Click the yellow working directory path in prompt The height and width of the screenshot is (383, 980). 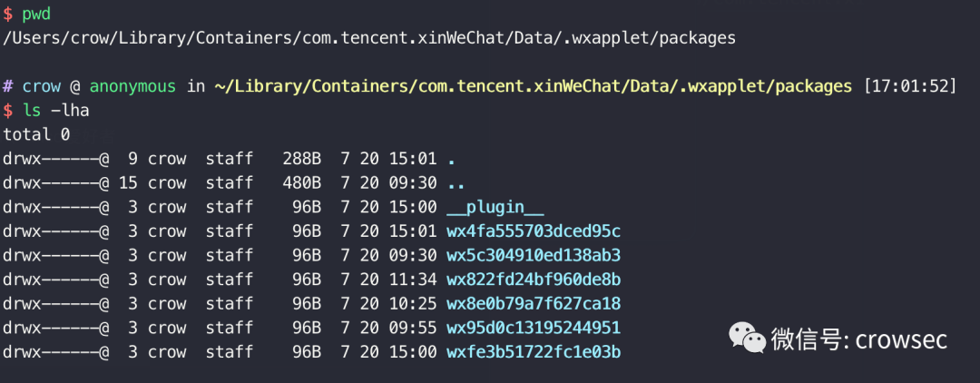[x=534, y=87]
